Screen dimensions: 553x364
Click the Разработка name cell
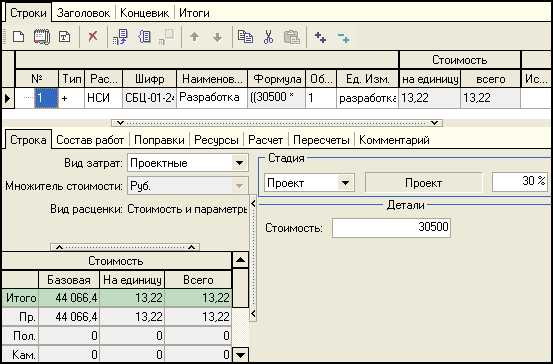pos(212,98)
